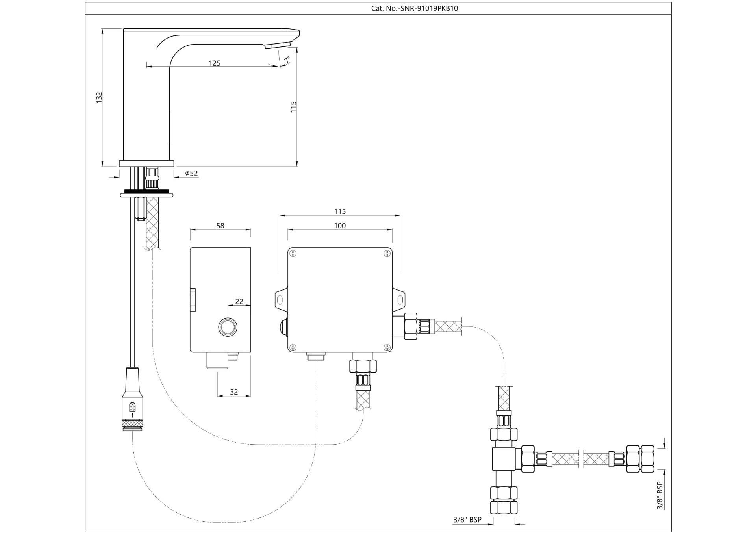Click the 22 dimension inside side-view box
The width and height of the screenshot is (756, 534).
tap(239, 301)
